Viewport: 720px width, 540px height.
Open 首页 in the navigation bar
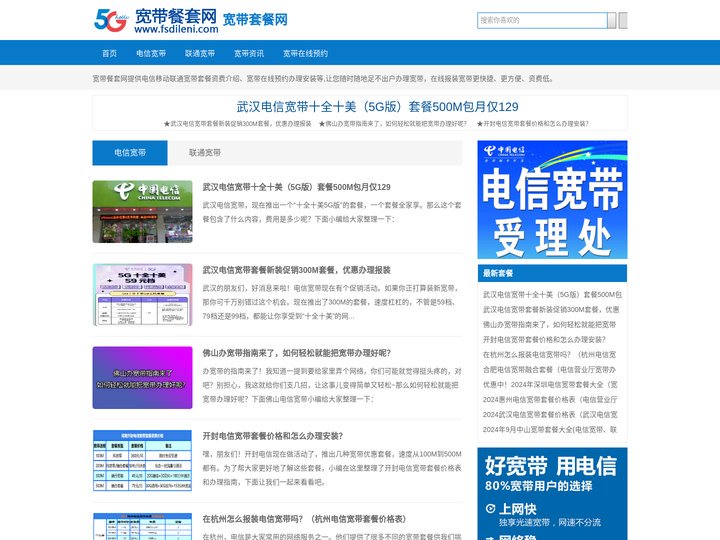(x=109, y=53)
